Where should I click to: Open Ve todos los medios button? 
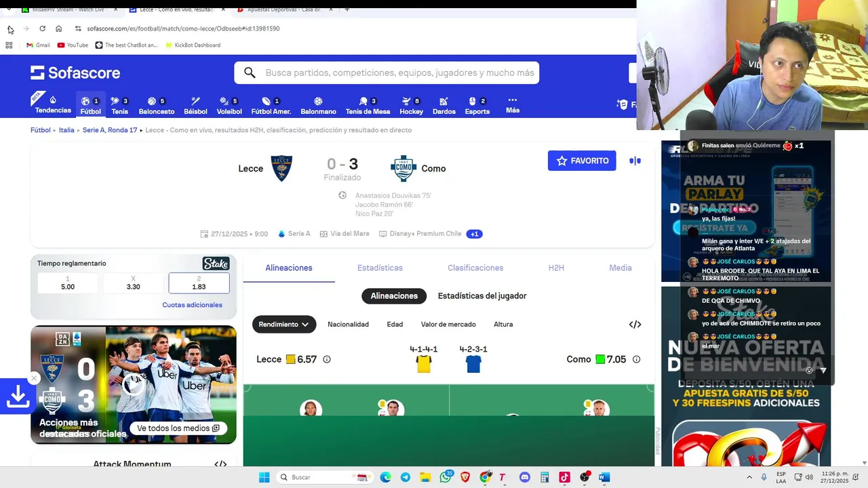[178, 428]
